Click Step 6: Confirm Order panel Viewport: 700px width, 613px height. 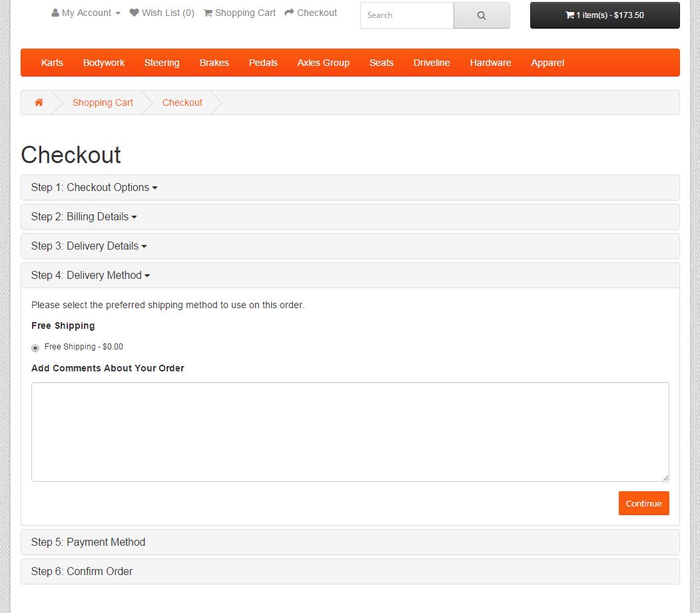350,572
